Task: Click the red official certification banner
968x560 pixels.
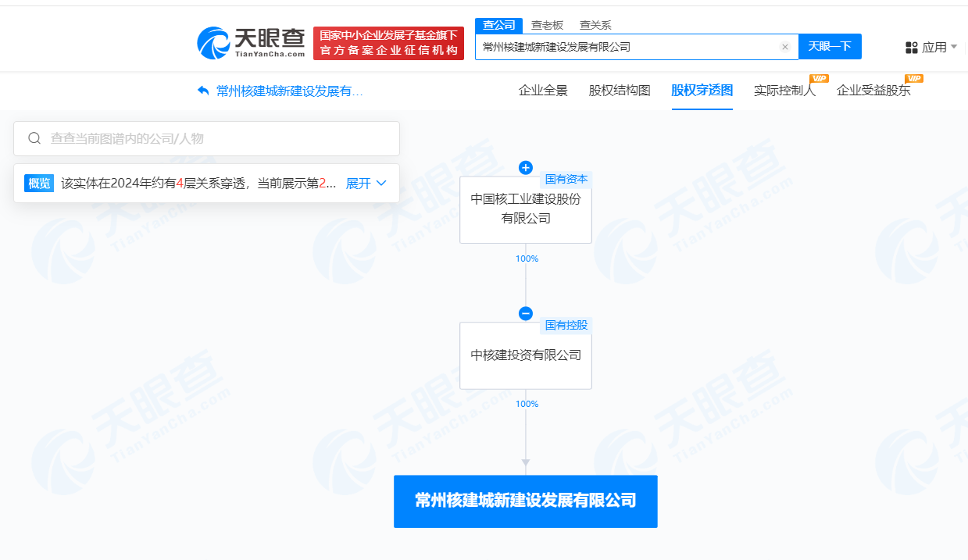Action: click(x=388, y=43)
